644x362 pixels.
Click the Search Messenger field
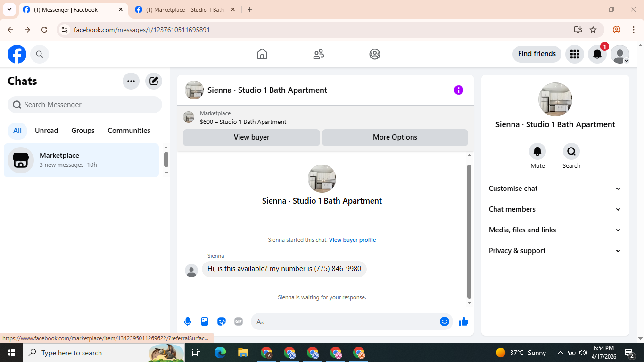coord(85,105)
